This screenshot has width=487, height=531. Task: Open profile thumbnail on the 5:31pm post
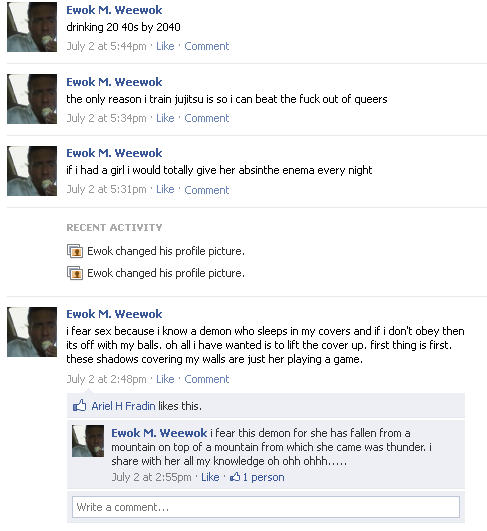(x=32, y=171)
